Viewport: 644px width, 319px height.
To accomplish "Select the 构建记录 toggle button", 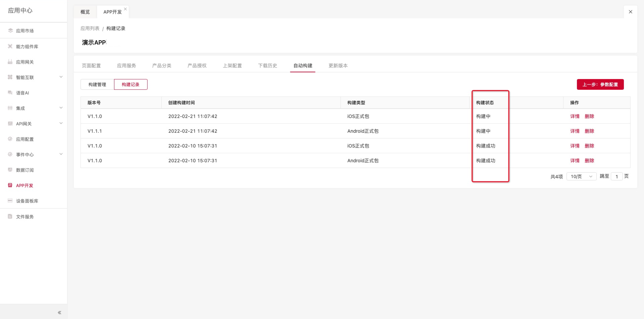I will [130, 85].
